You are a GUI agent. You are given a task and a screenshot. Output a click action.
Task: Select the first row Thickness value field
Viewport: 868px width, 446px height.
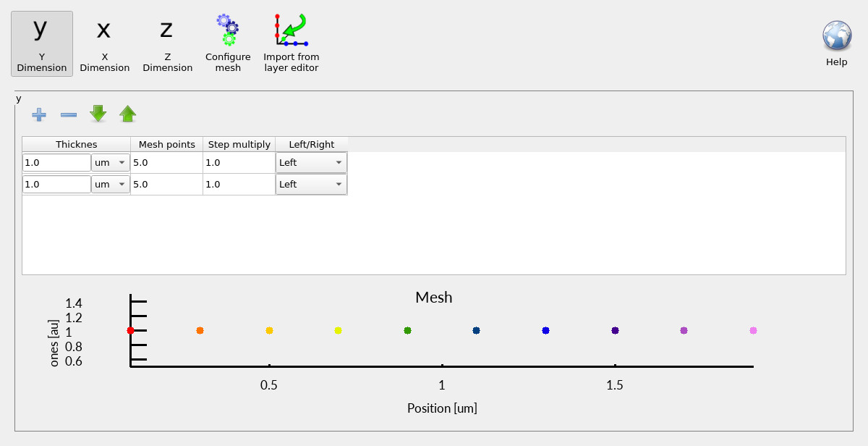(x=56, y=162)
